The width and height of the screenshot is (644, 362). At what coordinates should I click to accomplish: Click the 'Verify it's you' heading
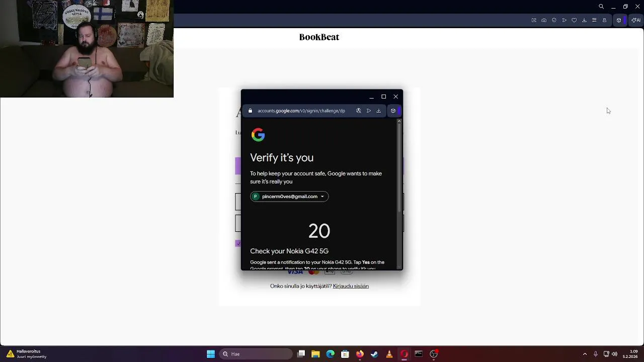click(x=282, y=158)
